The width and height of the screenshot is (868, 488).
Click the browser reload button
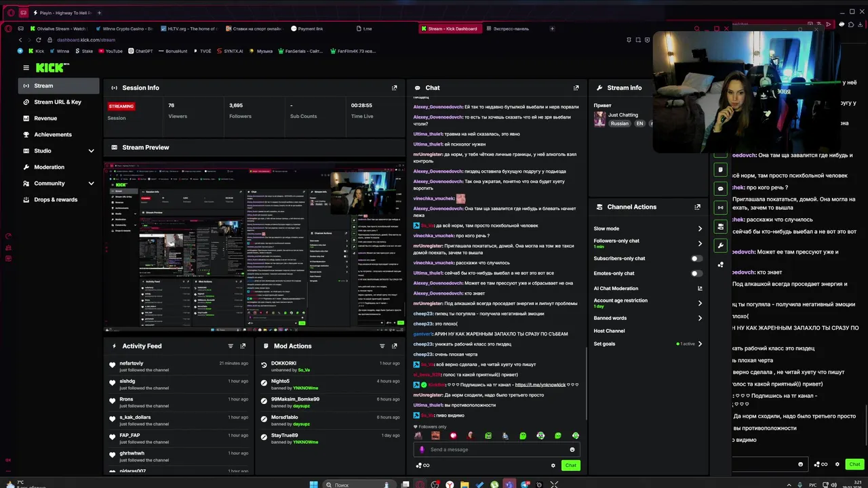pyautogui.click(x=38, y=40)
